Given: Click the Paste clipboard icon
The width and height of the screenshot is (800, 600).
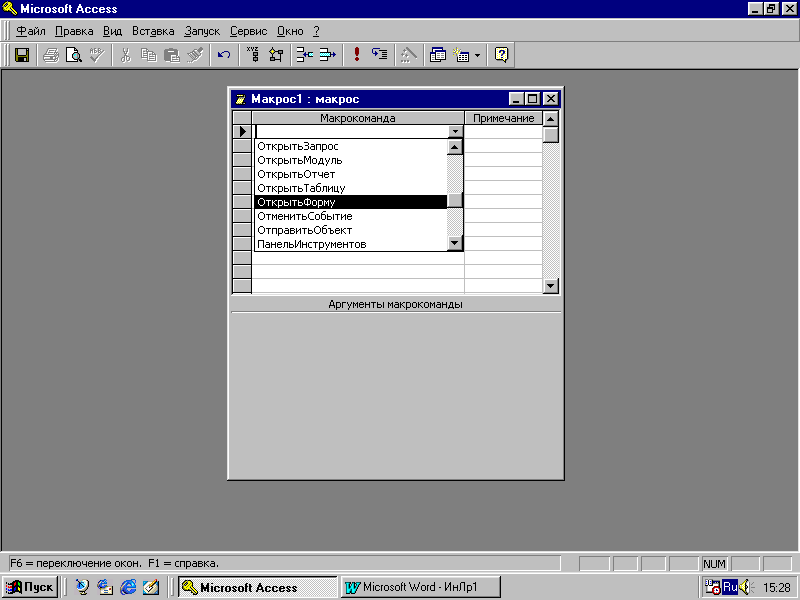Looking at the screenshot, I should pyautogui.click(x=172, y=55).
